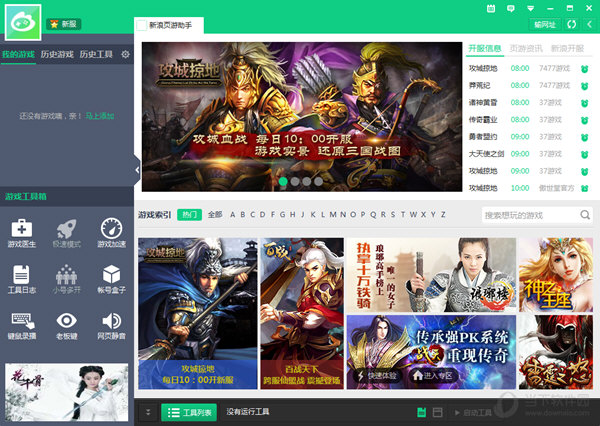Open the 百战天下 game card
The height and width of the screenshot is (426, 600).
pyautogui.click(x=302, y=313)
